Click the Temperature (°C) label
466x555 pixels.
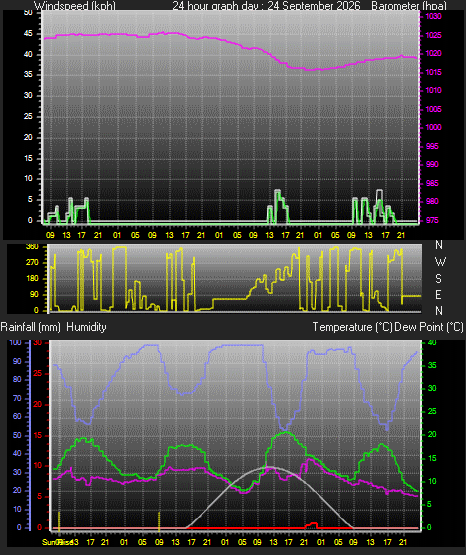coord(352,327)
